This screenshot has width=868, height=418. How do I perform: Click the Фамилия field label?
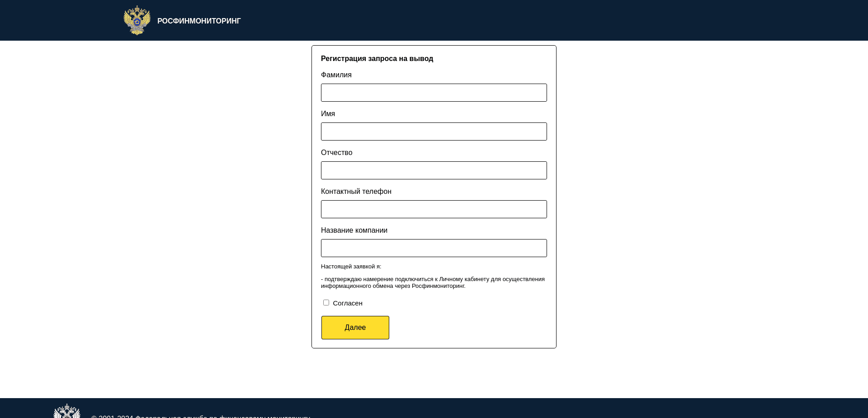336,75
